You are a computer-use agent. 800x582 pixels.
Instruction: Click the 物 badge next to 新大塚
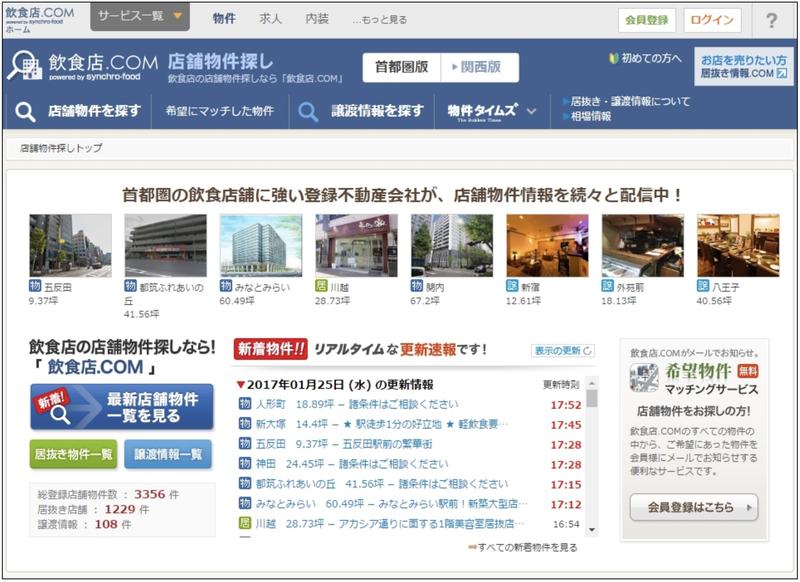click(245, 424)
